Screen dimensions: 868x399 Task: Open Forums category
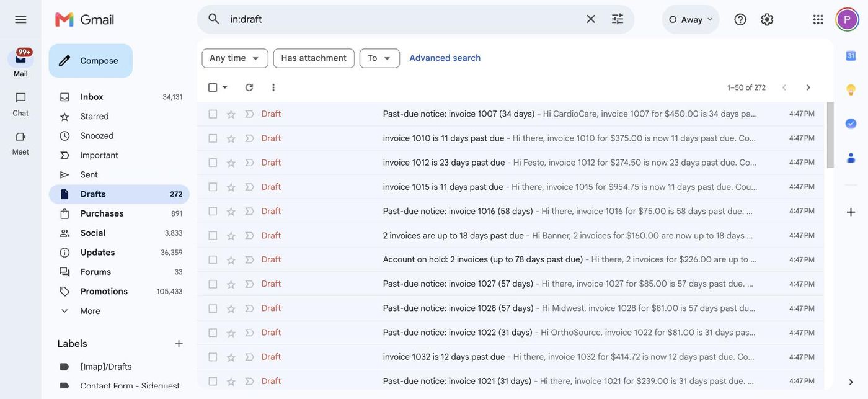click(x=119, y=272)
